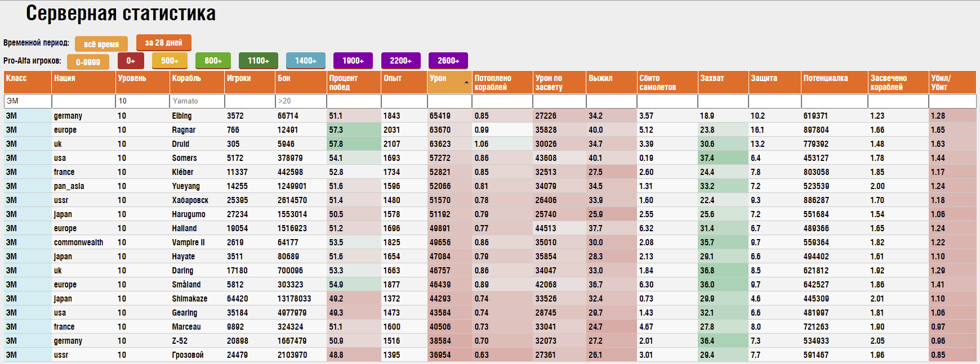Image resolution: width=980 pixels, height=364 pixels.
Task: Click the Harugumo ship name
Action: click(x=189, y=214)
